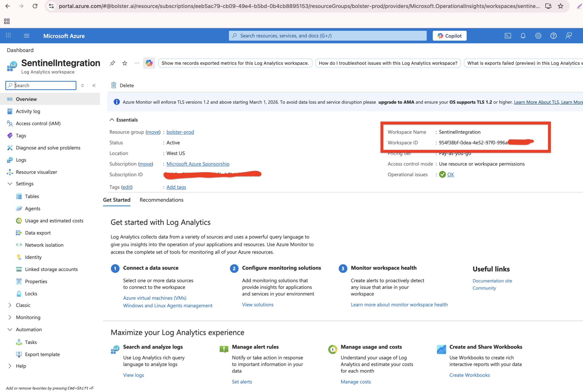Mark workspace as favorite with star

click(125, 63)
